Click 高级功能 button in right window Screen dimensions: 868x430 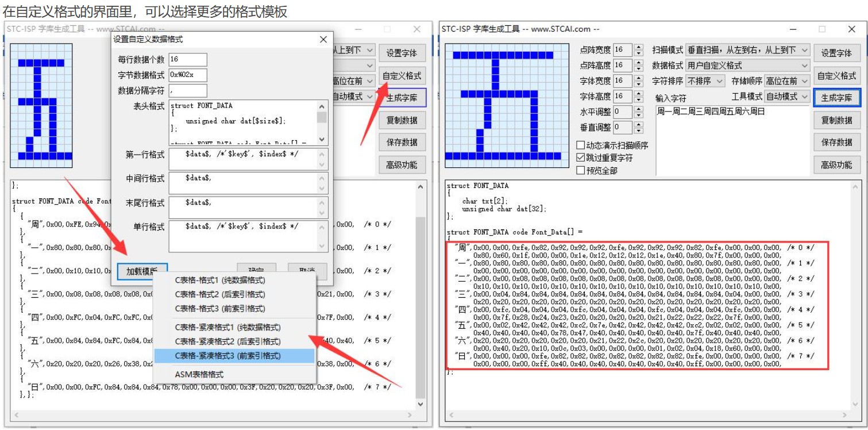[836, 165]
